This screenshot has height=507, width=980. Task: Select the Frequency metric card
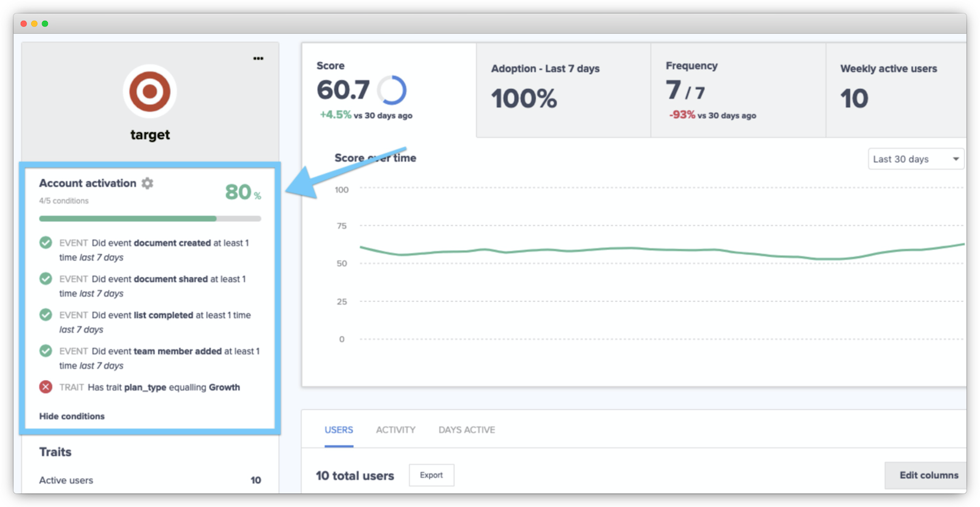click(x=738, y=90)
